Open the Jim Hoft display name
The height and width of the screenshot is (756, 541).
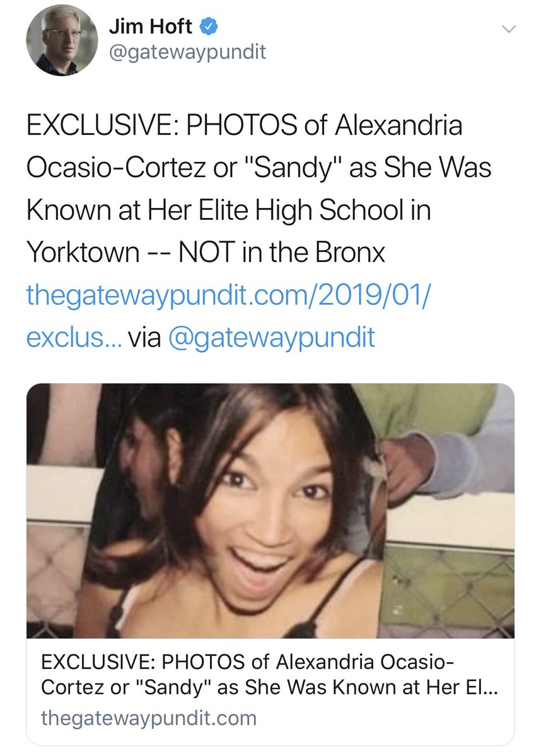[150, 26]
